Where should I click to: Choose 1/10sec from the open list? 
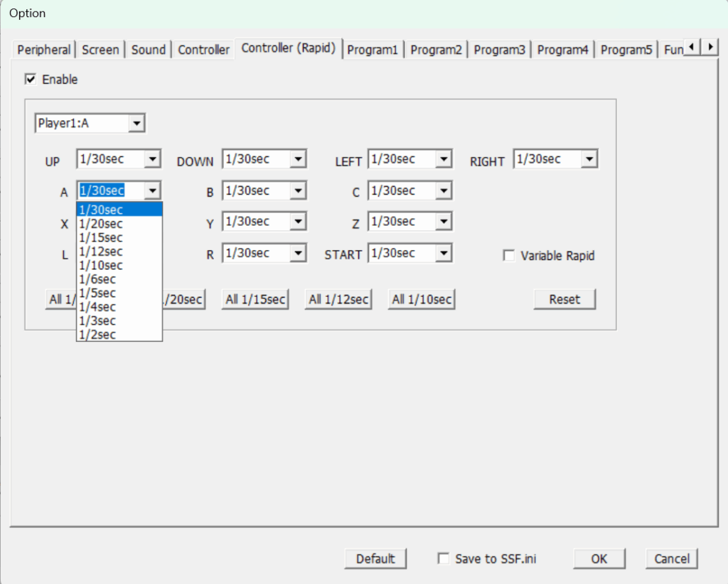[101, 265]
